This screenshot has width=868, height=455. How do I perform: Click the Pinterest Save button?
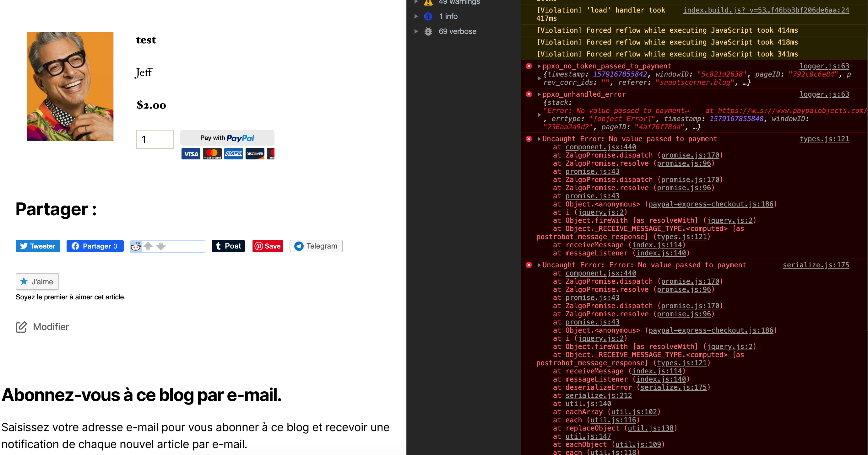coord(268,246)
